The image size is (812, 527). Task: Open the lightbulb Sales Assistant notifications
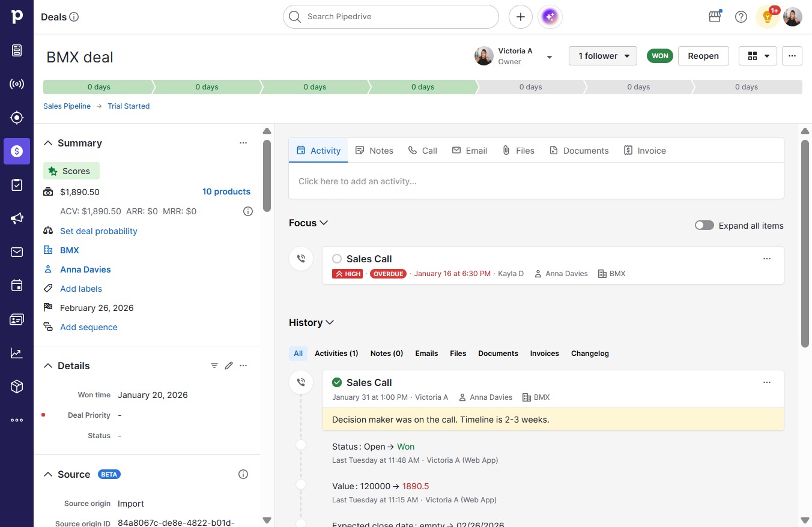pyautogui.click(x=768, y=17)
